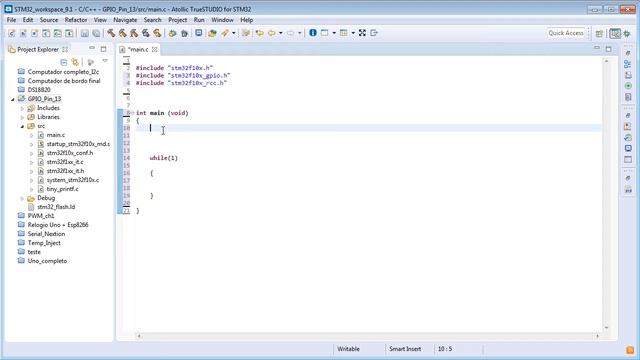
Task: Maximize the editor area
Action: tap(609, 49)
